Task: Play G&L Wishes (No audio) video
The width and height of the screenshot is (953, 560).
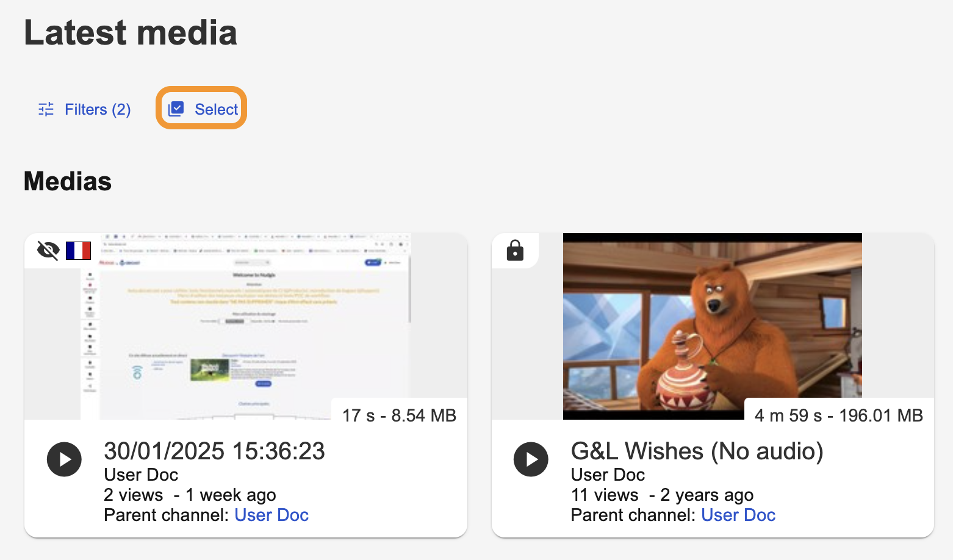Action: [x=531, y=459]
